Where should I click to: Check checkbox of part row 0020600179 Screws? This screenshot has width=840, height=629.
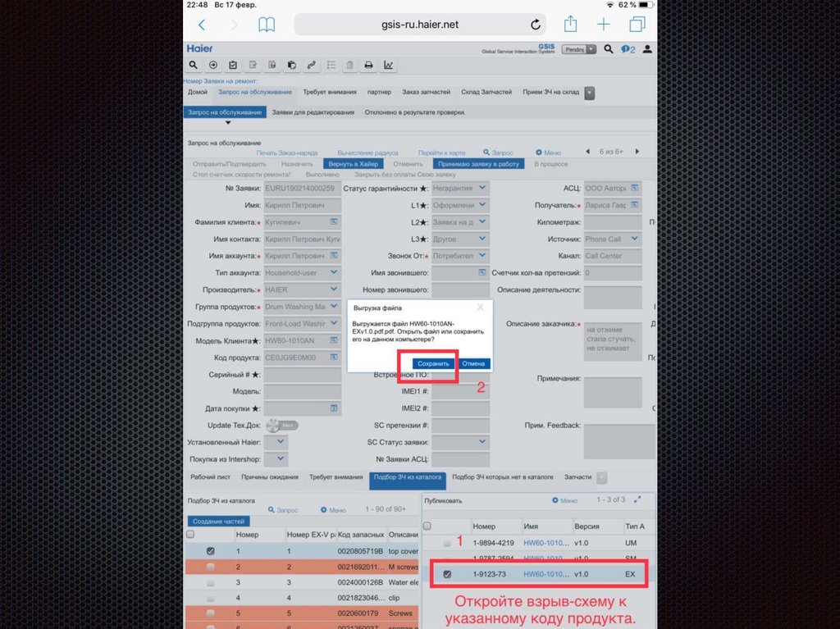211,613
